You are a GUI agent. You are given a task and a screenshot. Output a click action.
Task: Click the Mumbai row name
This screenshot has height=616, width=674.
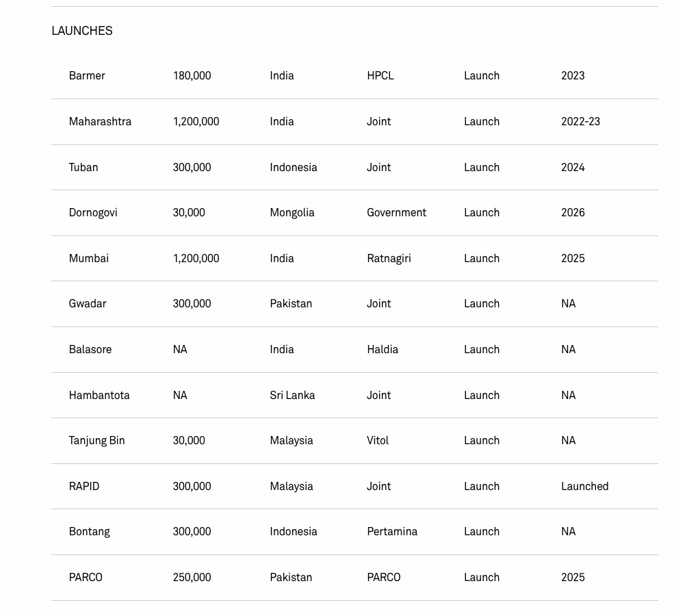point(89,259)
